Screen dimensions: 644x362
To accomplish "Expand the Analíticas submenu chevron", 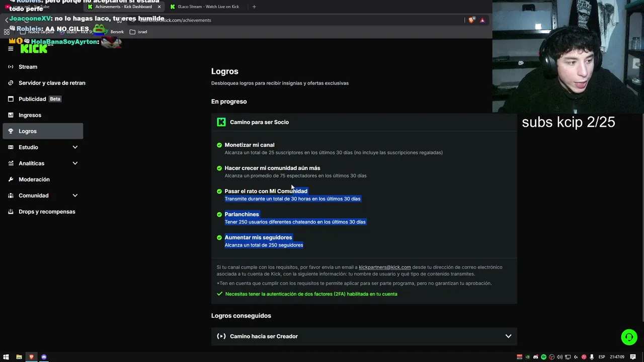I will click(x=75, y=163).
